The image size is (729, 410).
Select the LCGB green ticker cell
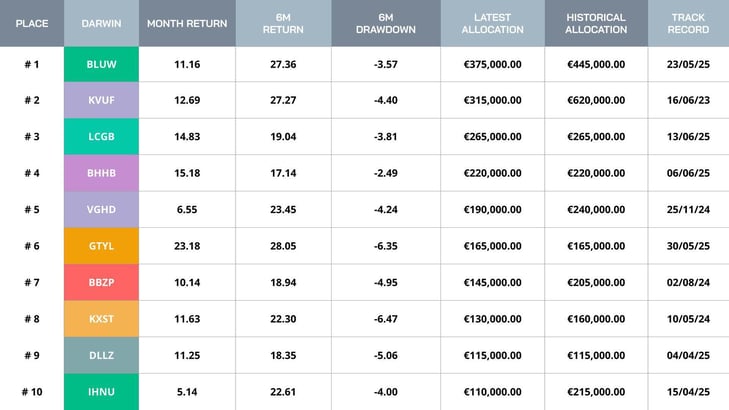pyautogui.click(x=101, y=137)
